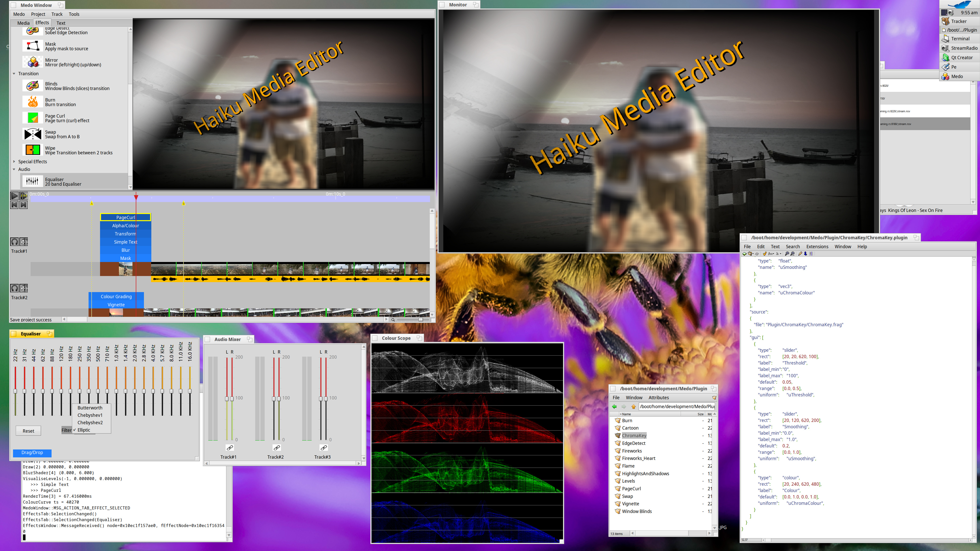Toggle Track#2 film reel video button
The width and height of the screenshot is (980, 551).
point(23,288)
